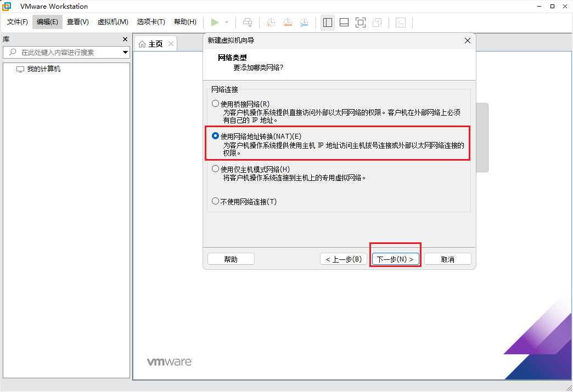This screenshot has width=573, height=392.
Task: Open the 编辑(E) menu
Action: pyautogui.click(x=47, y=22)
